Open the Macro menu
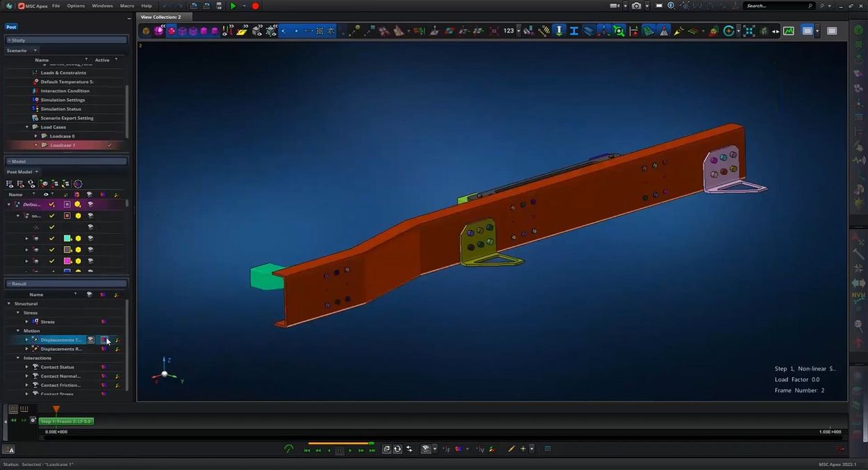This screenshot has height=470, width=868. 127,6
